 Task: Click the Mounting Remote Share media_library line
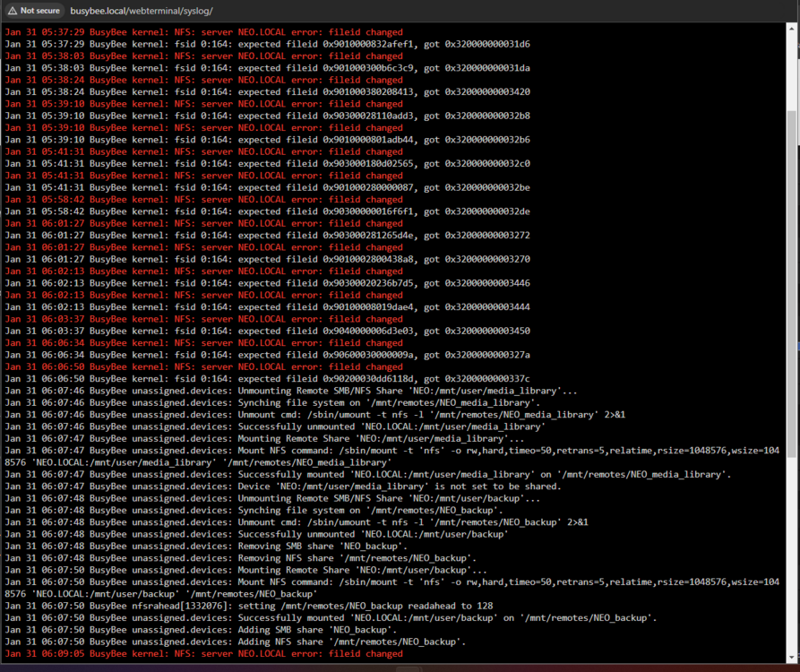pos(264,439)
